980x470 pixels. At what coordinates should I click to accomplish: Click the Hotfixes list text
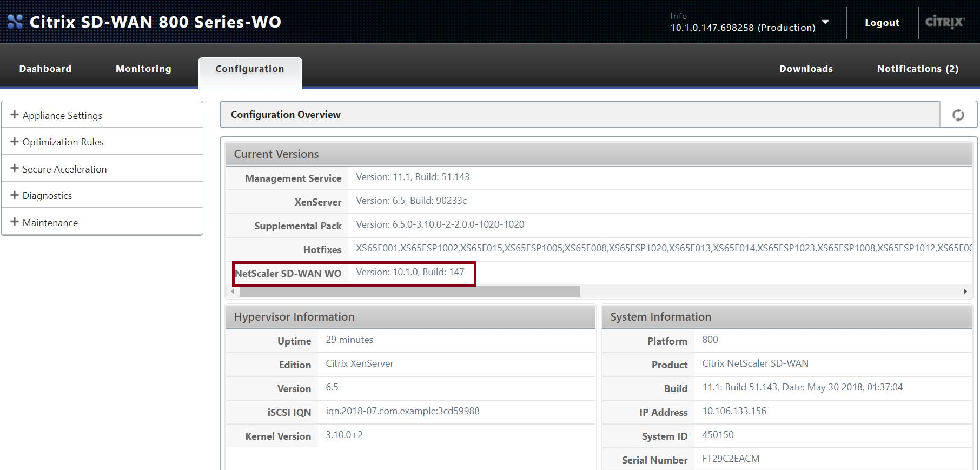tap(664, 248)
